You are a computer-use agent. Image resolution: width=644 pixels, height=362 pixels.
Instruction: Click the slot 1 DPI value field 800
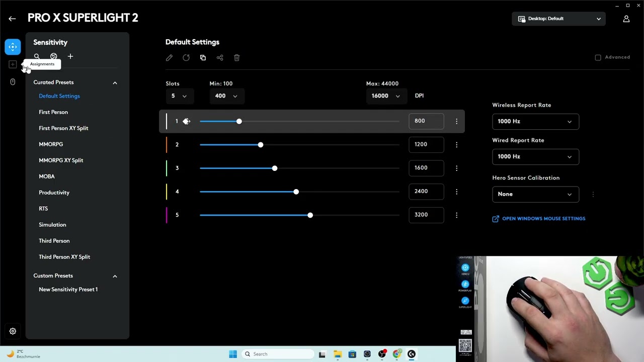tap(426, 121)
